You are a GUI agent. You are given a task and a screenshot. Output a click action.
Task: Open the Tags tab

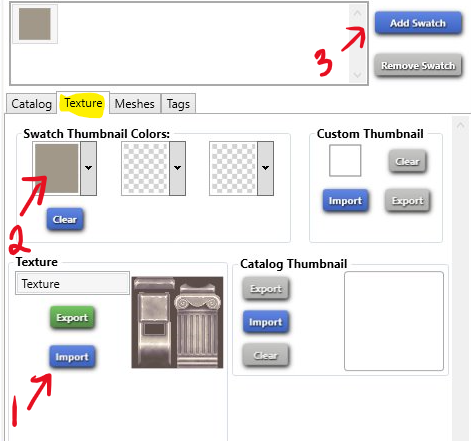pos(178,104)
